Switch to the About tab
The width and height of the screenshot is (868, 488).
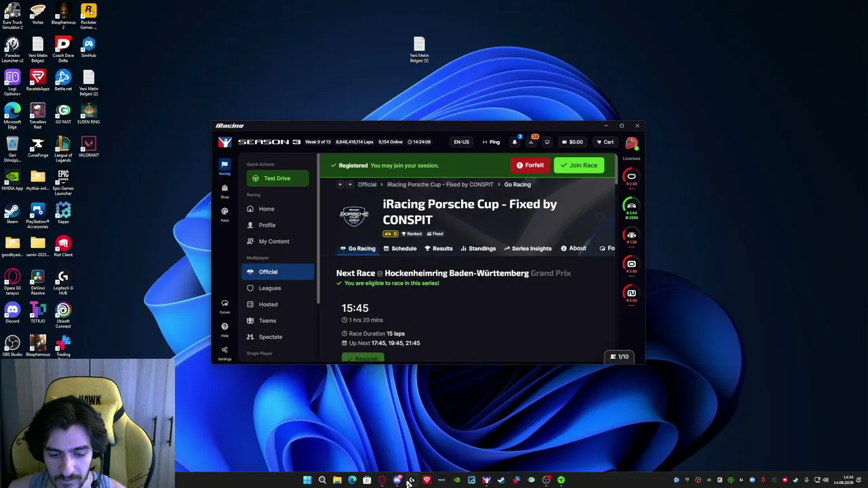tap(574, 249)
